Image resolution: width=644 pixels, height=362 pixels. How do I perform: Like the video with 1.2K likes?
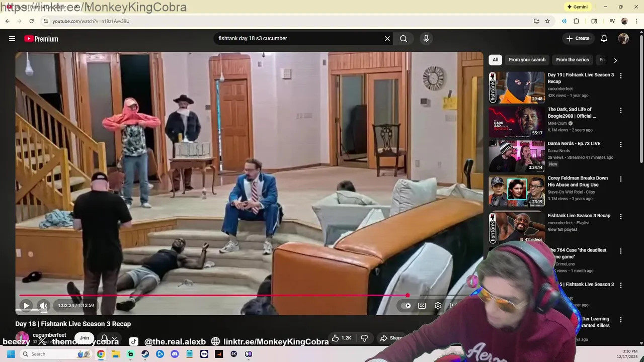(341, 338)
